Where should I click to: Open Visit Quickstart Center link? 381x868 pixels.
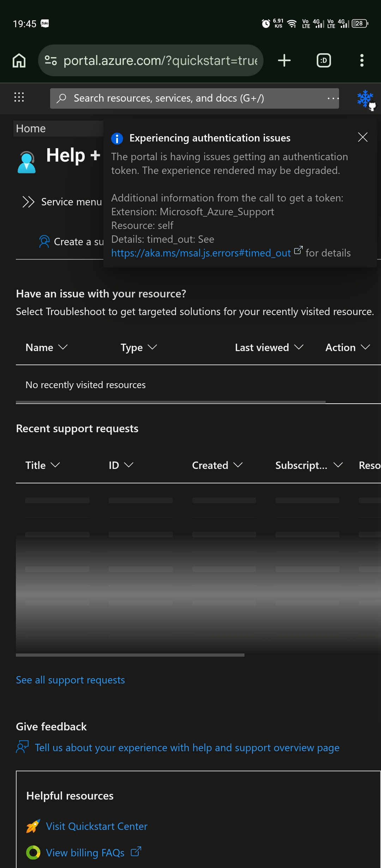[97, 826]
